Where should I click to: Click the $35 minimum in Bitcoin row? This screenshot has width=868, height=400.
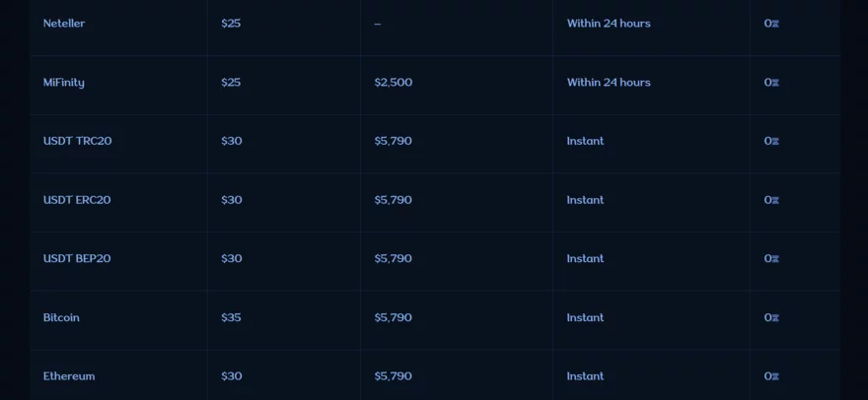point(231,318)
